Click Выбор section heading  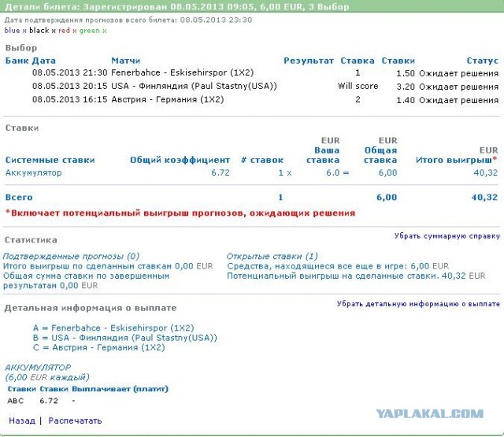click(x=21, y=48)
